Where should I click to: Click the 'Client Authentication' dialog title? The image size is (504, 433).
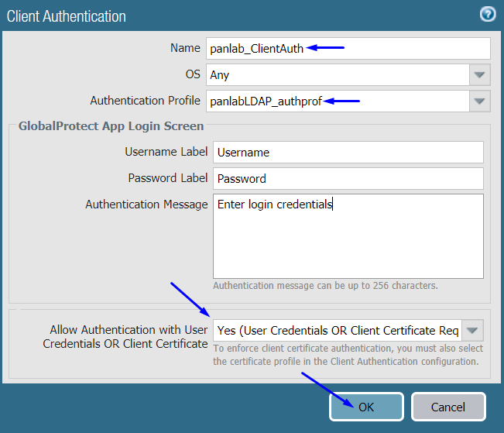coord(67,16)
